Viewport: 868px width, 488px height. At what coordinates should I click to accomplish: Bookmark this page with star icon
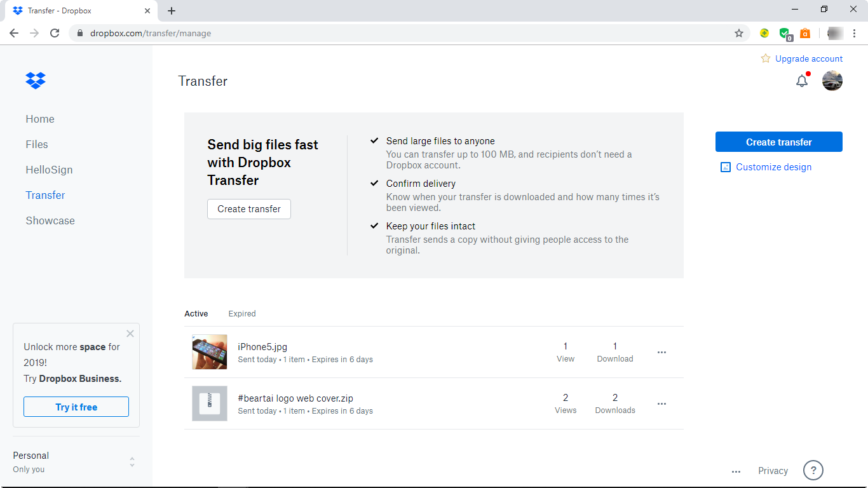coord(739,33)
